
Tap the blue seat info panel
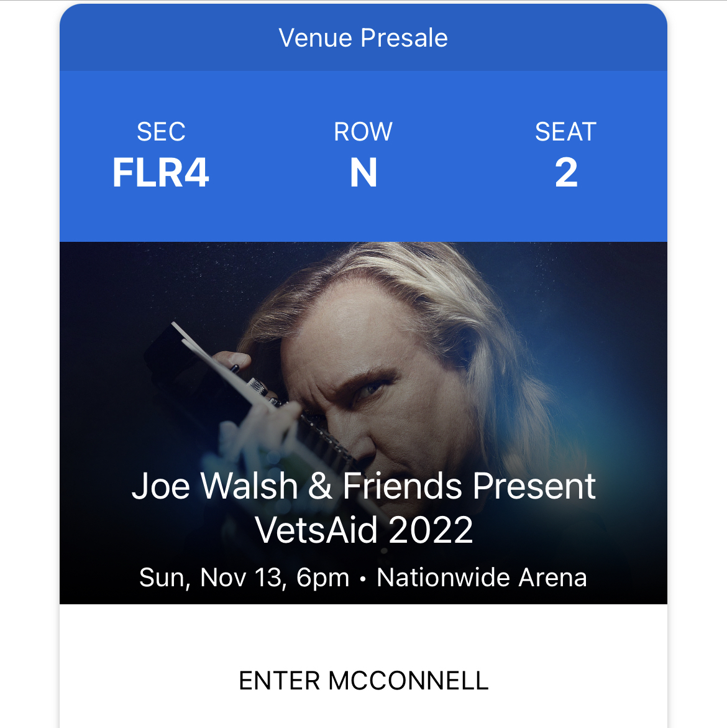tap(363, 157)
